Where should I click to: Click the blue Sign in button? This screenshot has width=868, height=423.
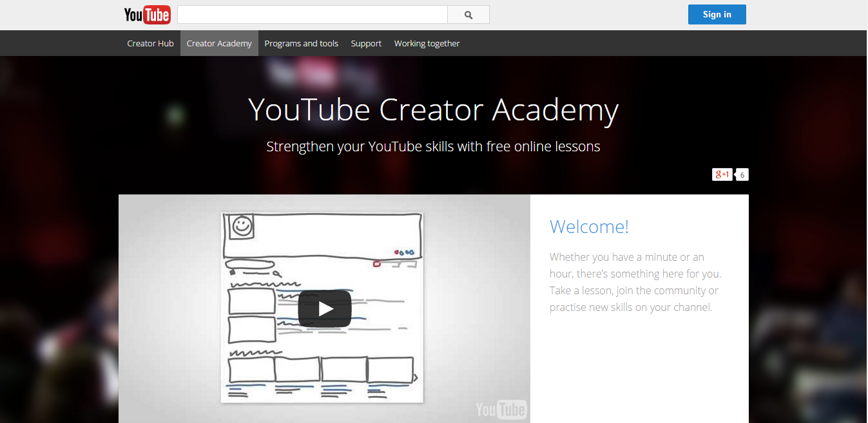click(x=717, y=15)
